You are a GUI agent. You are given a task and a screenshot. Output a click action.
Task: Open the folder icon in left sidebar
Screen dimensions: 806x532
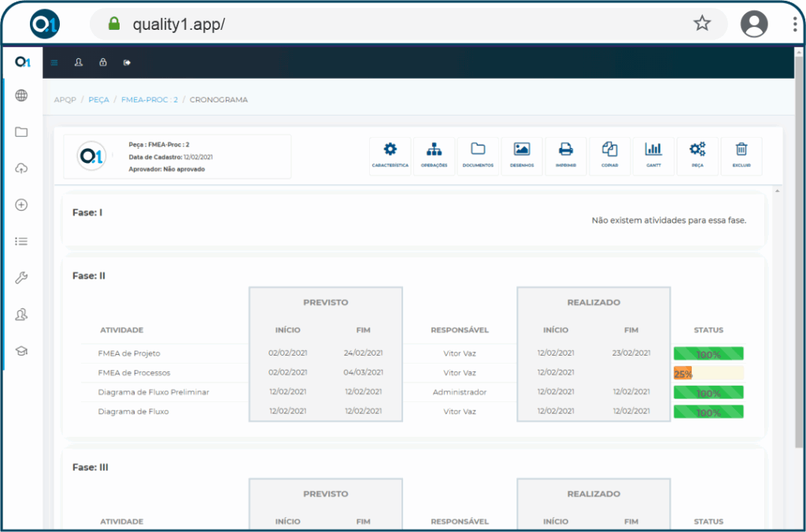(21, 132)
